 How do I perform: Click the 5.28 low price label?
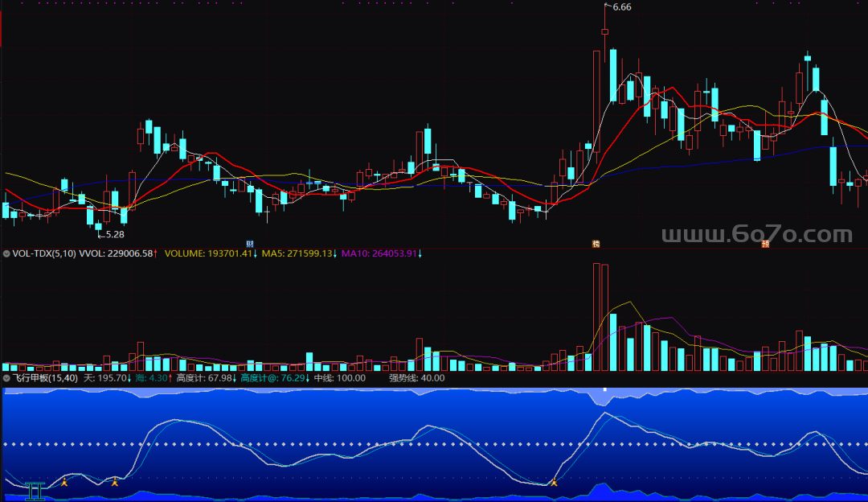pos(115,234)
